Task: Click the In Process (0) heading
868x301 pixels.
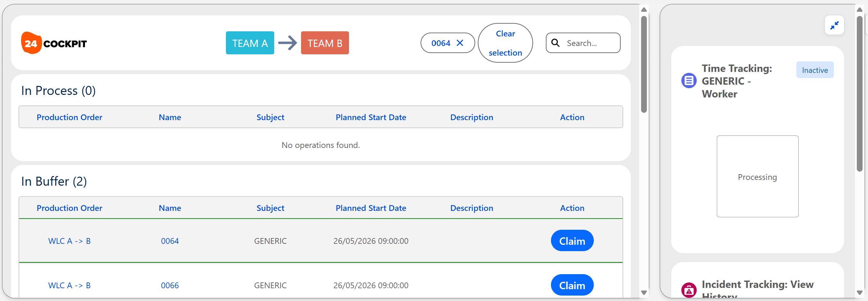Action: click(x=58, y=91)
